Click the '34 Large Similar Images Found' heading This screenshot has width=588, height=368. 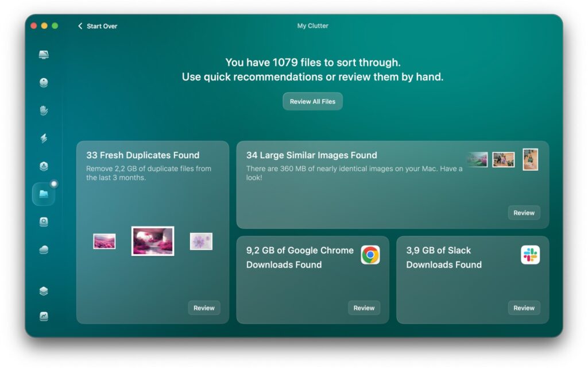tap(312, 155)
